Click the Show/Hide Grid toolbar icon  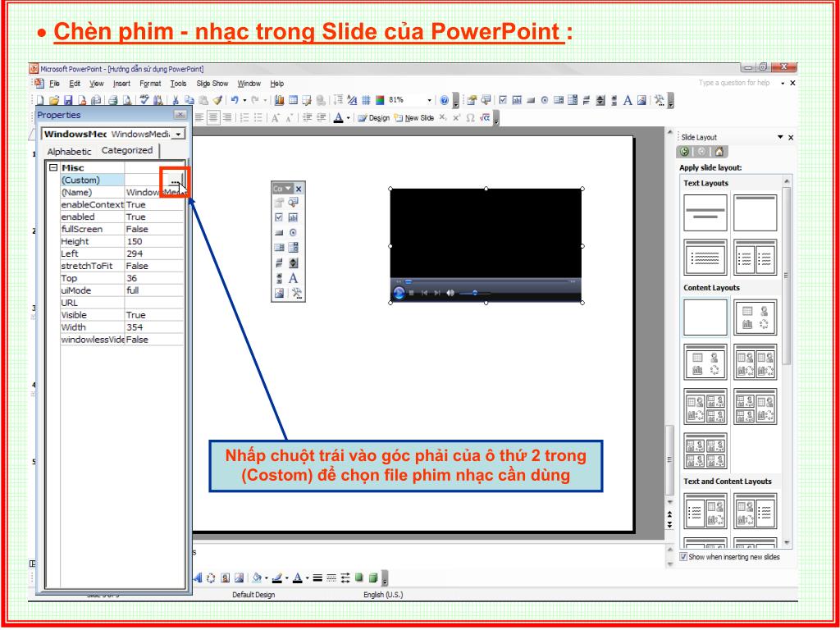tap(366, 99)
